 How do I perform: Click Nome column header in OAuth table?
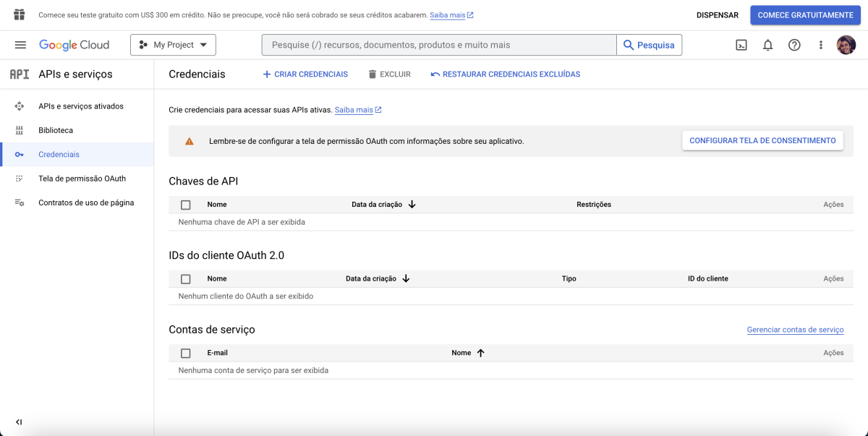click(x=217, y=279)
